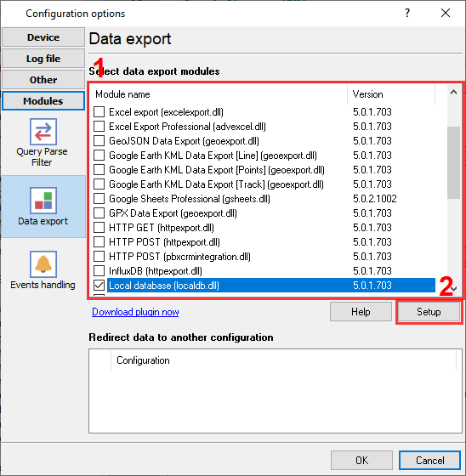This screenshot has height=476, width=466.
Task: Tick the GPX Data Export checkbox
Action: tap(99, 213)
